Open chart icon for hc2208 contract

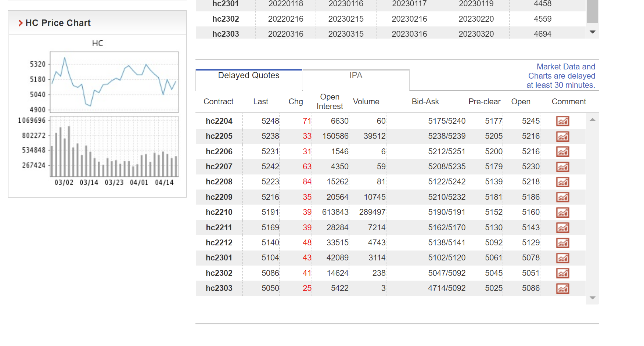pyautogui.click(x=562, y=182)
